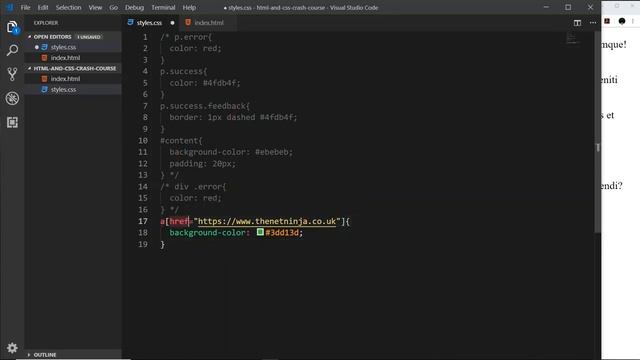The width and height of the screenshot is (640, 360).
Task: Click the href attribute on line 17
Action: click(x=179, y=221)
